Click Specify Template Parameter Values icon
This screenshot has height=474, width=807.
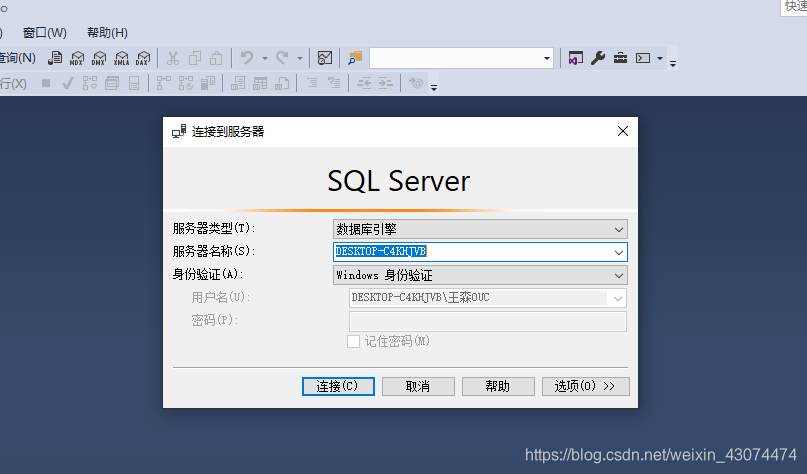(x=416, y=83)
